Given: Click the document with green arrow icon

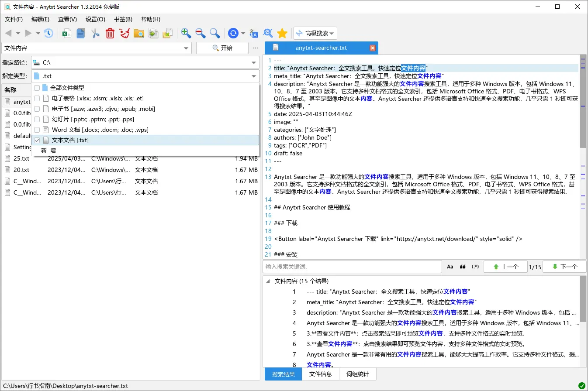Looking at the screenshot, I should (x=153, y=33).
